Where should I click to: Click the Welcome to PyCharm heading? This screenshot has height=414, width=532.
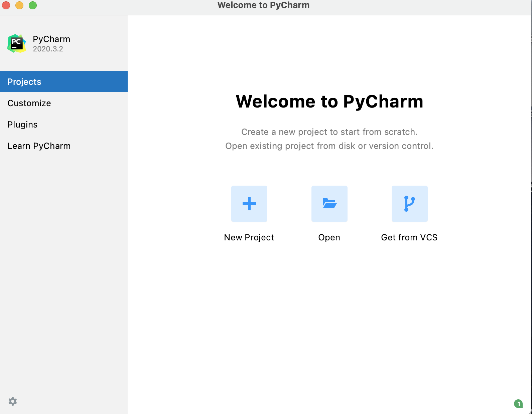point(329,101)
